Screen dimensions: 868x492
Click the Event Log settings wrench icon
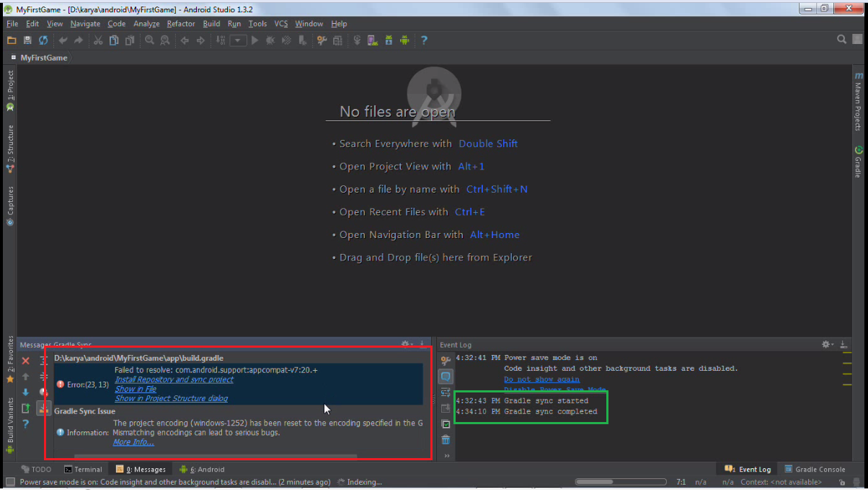[446, 361]
